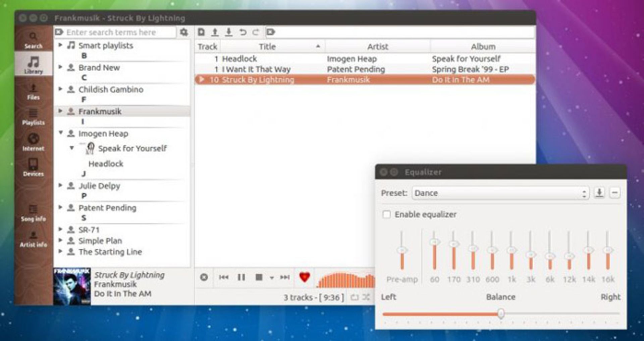This screenshot has width=644, height=341.
Task: Click the orange audio analyzer bars
Action: 345,280
